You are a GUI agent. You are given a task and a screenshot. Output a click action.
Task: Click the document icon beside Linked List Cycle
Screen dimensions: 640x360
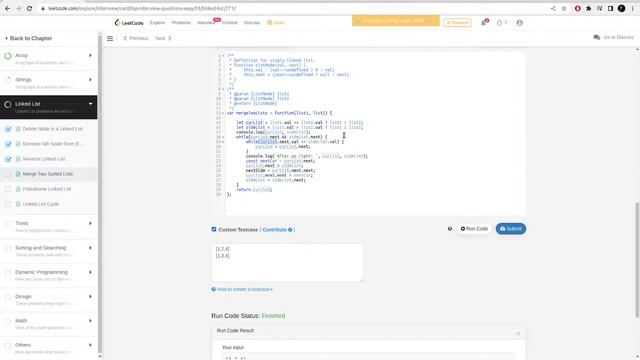(x=18, y=204)
